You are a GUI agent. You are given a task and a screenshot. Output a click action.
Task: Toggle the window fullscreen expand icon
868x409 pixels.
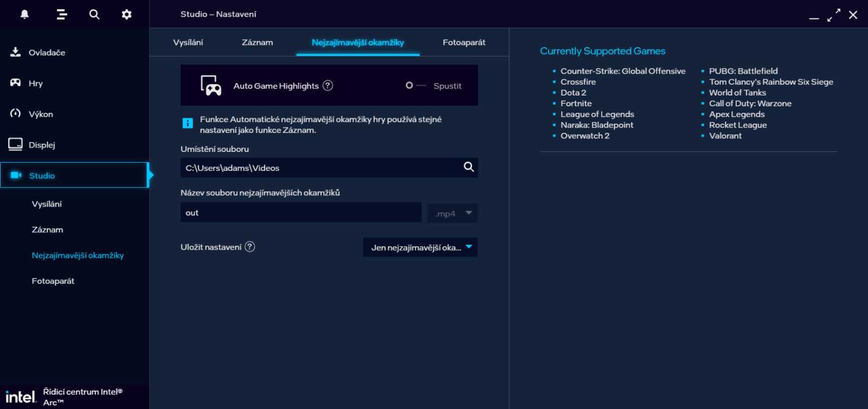pyautogui.click(x=834, y=15)
